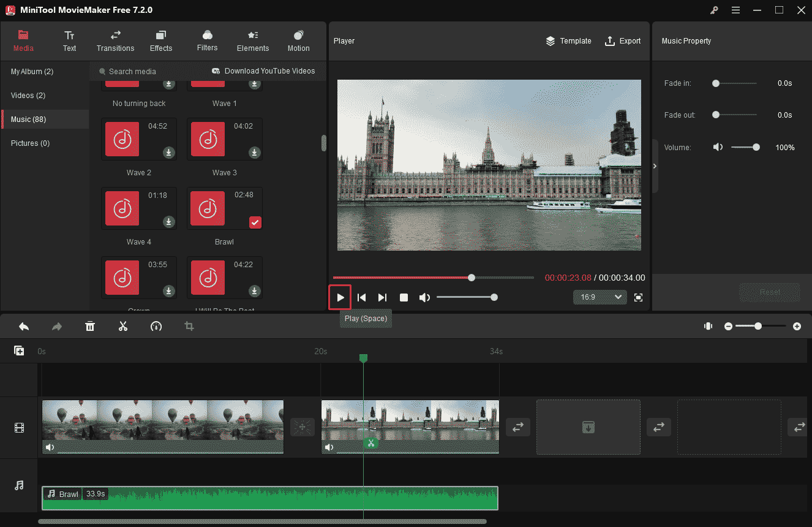Download the 04:22 music track
Viewport: 812px width, 527px height.
pos(254,290)
